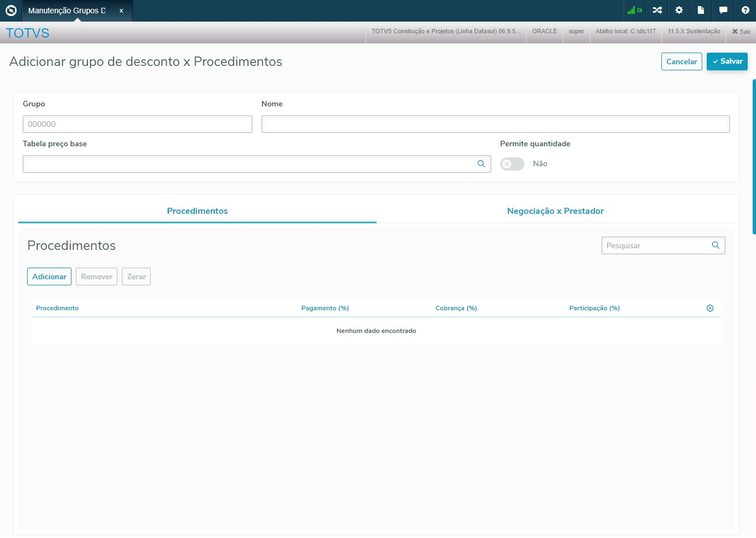Click the TOTVS brand text

click(x=28, y=33)
